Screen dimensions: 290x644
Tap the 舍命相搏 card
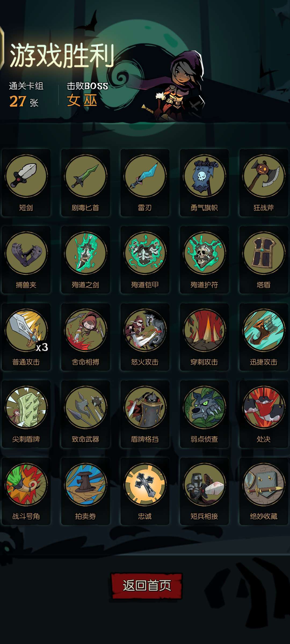click(85, 337)
